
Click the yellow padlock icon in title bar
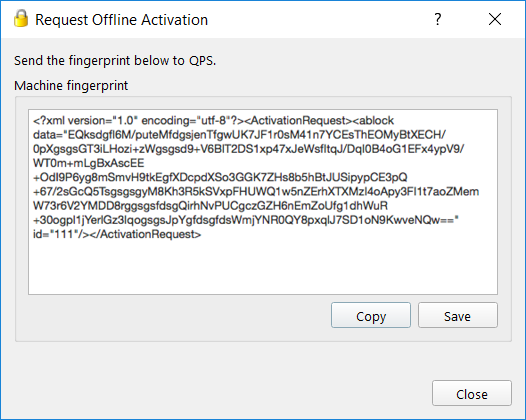point(21,18)
